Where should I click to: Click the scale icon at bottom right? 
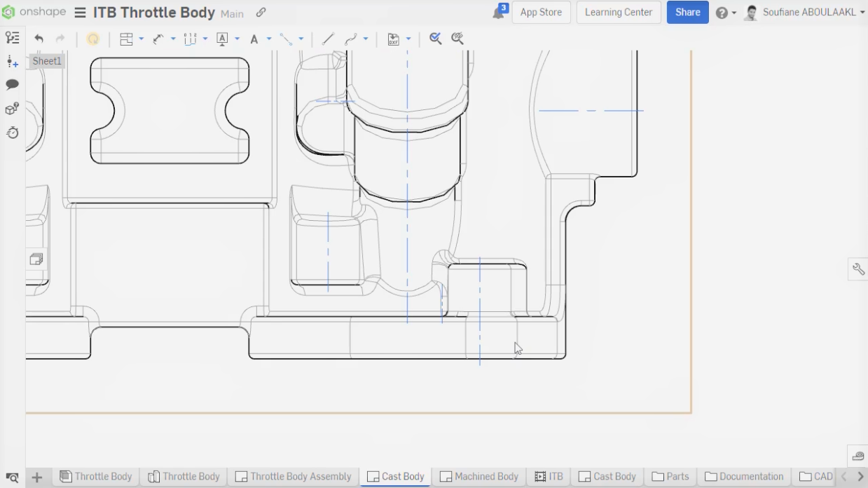click(858, 456)
